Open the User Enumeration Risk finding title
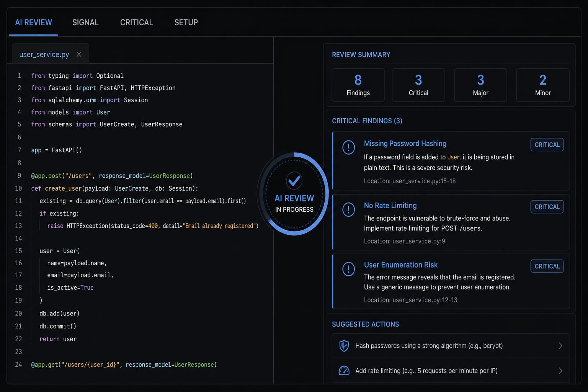The image size is (588, 392). point(400,265)
